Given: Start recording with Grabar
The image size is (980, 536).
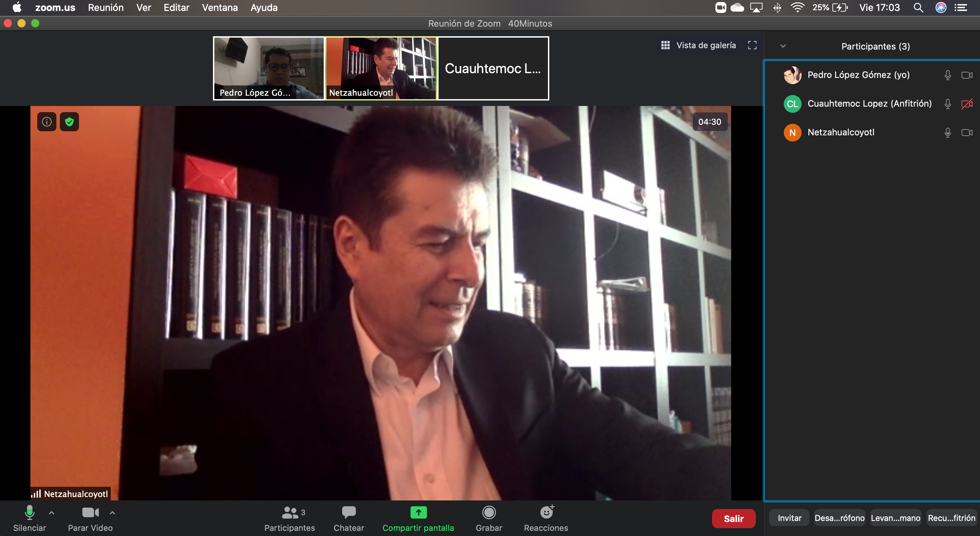Looking at the screenshot, I should tap(489, 519).
